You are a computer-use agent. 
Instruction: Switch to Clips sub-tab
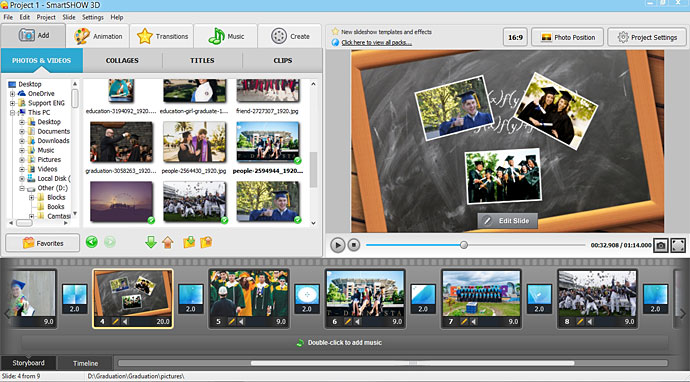(283, 60)
